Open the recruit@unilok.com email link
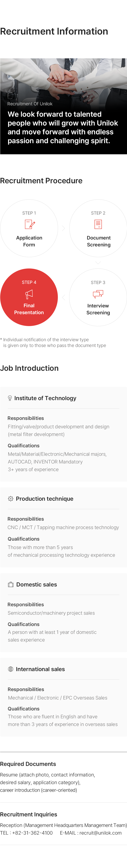Viewport: 127px width, 868px height. [100, 833]
